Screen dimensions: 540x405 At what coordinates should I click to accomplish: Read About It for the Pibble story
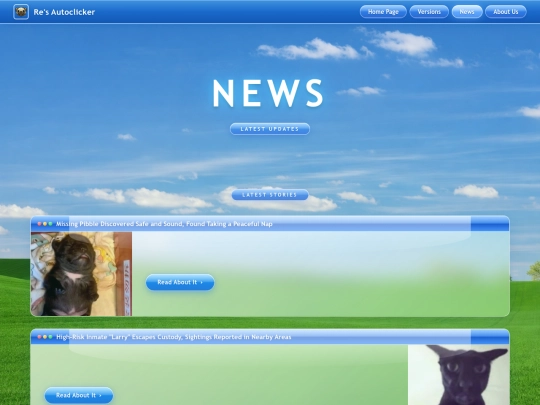(x=180, y=282)
